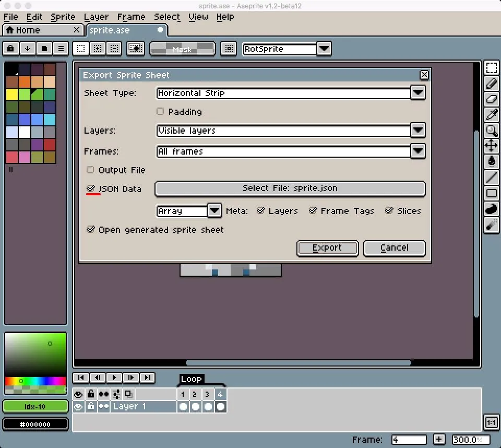This screenshot has width=501, height=448.
Task: Select the Rectangular Marquee tool
Action: point(492,68)
